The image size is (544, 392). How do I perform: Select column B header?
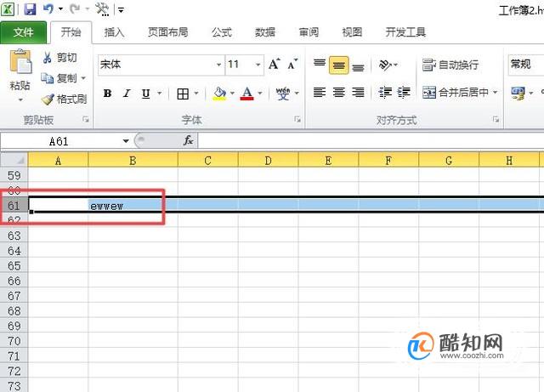tap(133, 161)
